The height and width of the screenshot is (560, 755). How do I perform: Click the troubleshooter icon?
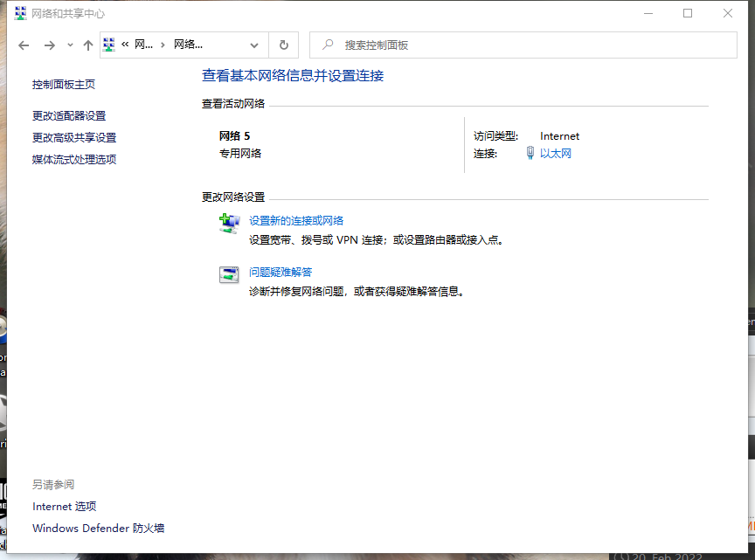pos(229,275)
